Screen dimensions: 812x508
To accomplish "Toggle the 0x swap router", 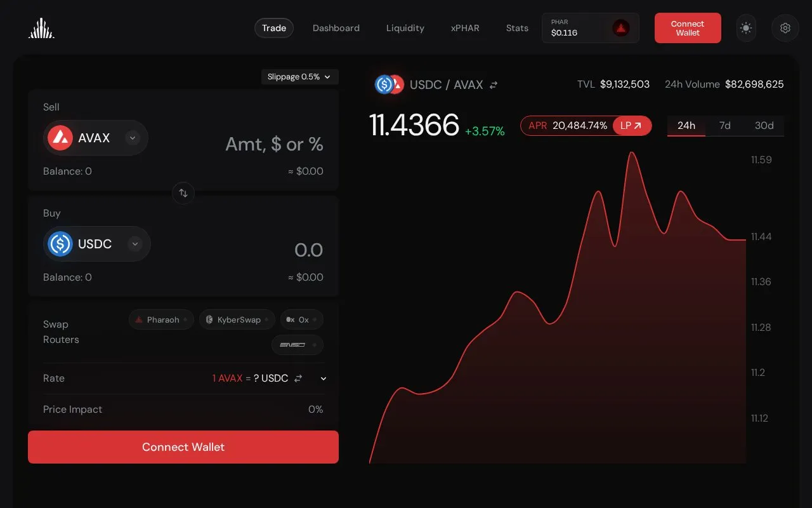I will click(302, 319).
